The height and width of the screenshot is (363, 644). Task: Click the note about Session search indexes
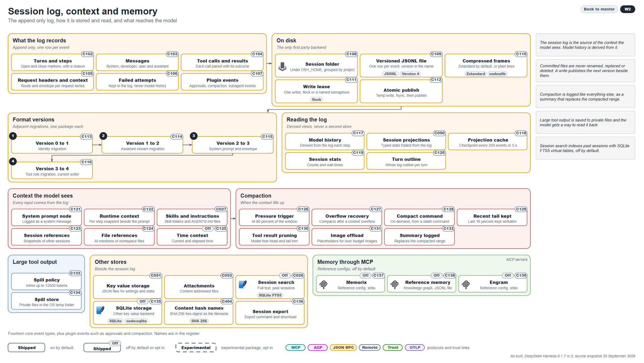coord(585,148)
